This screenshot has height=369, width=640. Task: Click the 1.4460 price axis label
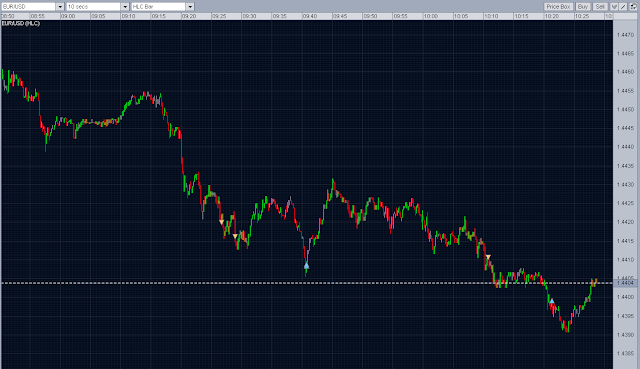(625, 72)
